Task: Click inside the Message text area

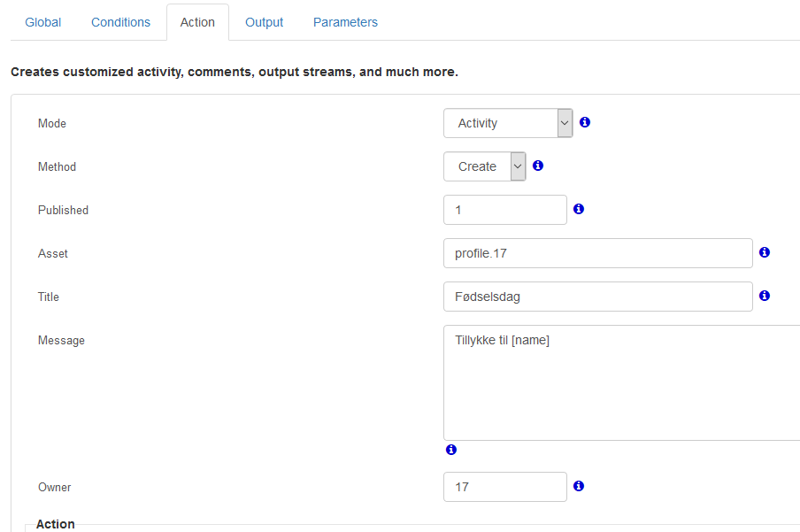Action: click(622, 383)
